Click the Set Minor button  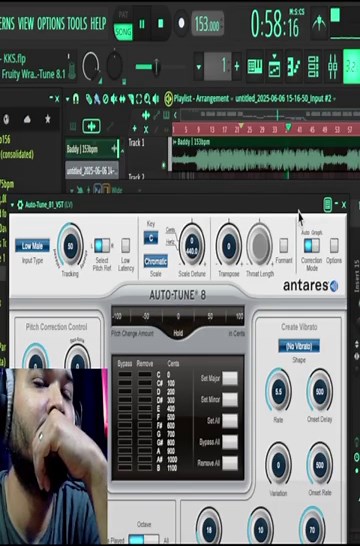point(230,399)
